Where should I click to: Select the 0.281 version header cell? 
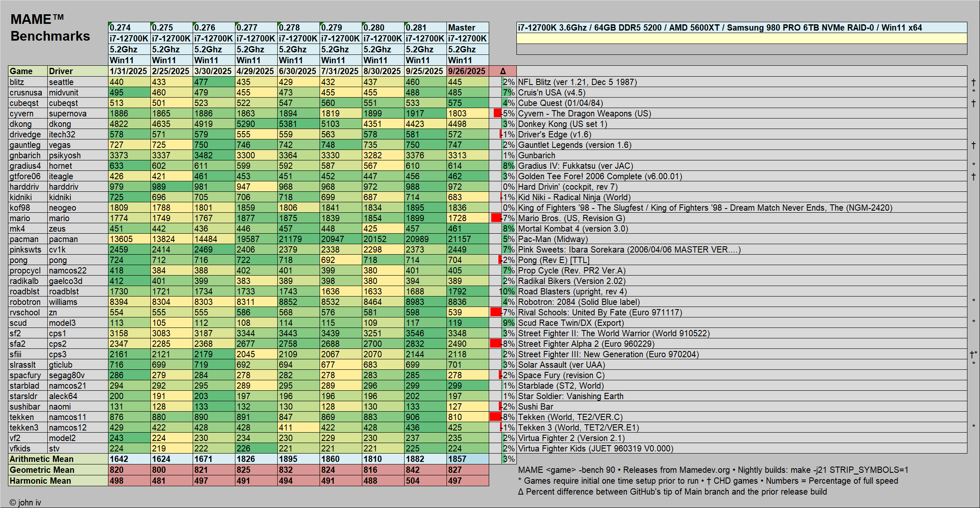(x=425, y=27)
